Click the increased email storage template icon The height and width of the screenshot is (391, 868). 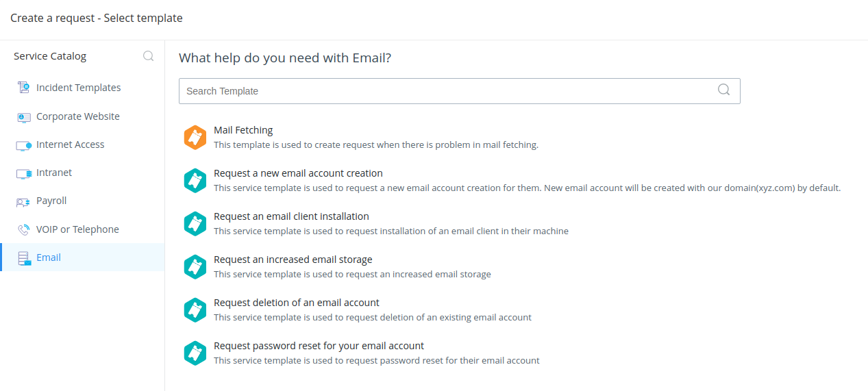click(x=195, y=266)
